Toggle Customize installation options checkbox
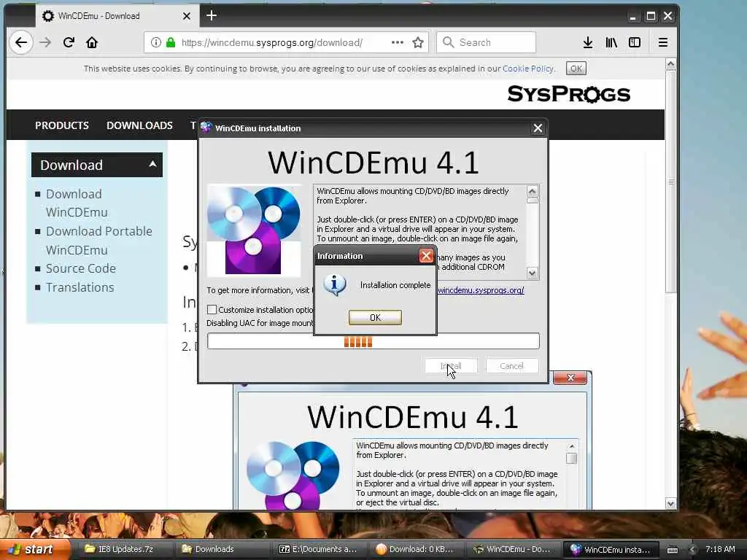 tap(212, 309)
